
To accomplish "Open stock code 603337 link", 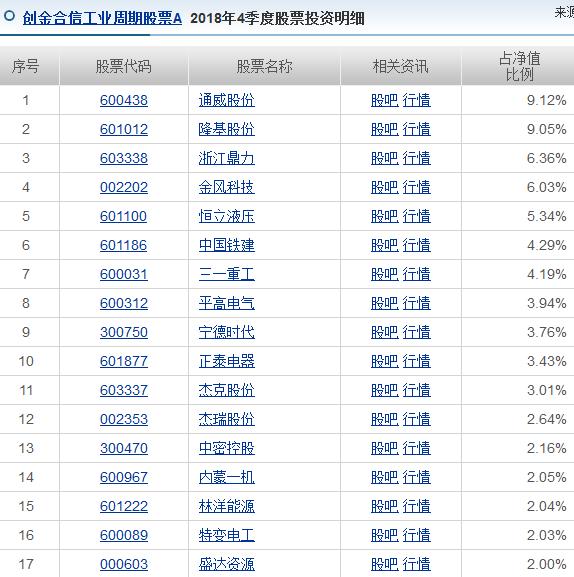I will click(x=124, y=390).
